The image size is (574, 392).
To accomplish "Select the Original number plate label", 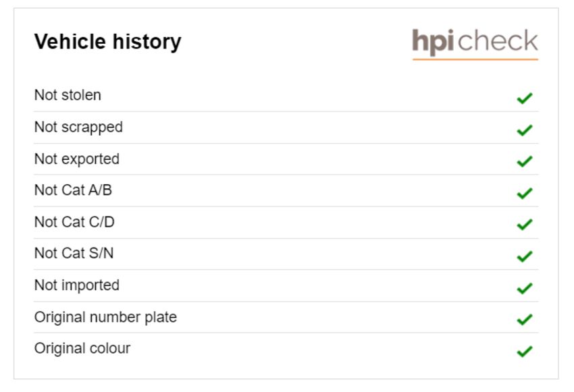I will click(x=105, y=317).
